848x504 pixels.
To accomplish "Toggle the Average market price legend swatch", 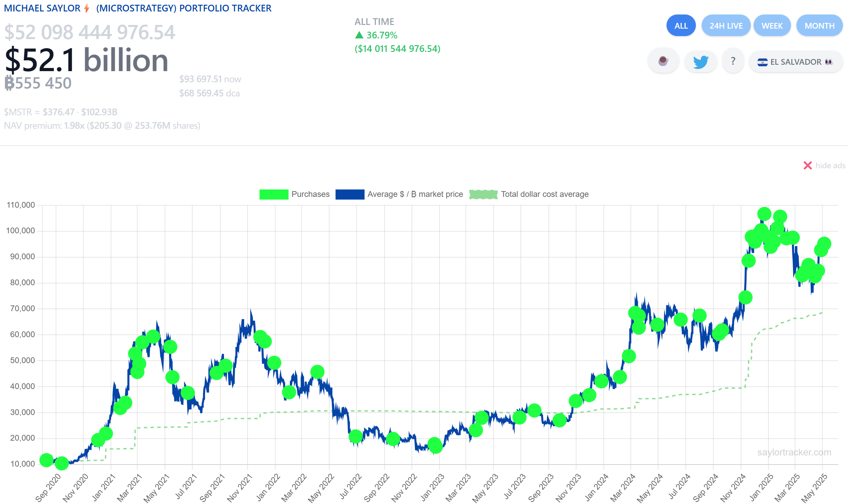I will coord(349,194).
